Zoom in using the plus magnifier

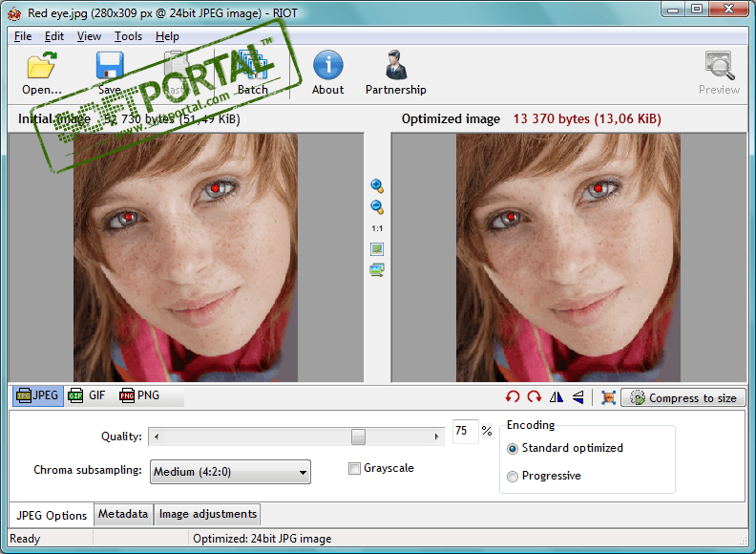point(377,186)
